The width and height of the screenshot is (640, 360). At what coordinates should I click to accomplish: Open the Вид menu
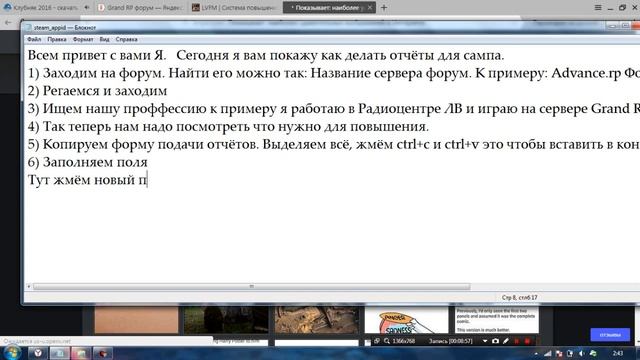[x=104, y=40]
